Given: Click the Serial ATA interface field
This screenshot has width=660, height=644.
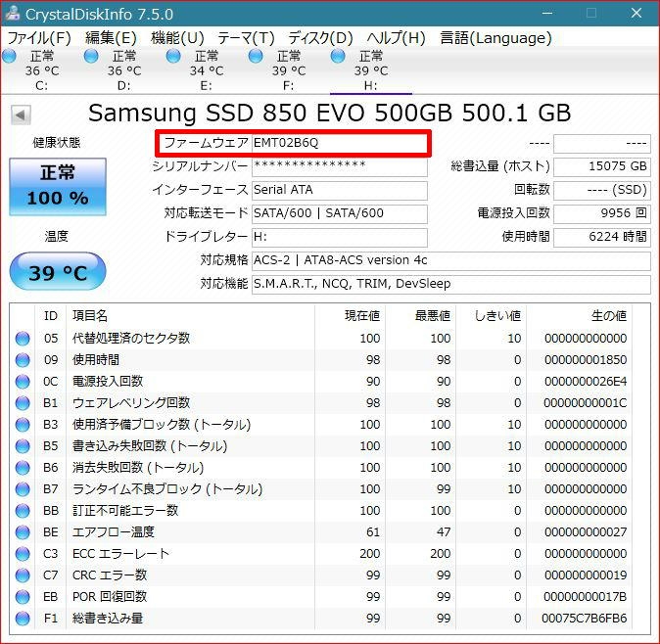Looking at the screenshot, I should (339, 190).
